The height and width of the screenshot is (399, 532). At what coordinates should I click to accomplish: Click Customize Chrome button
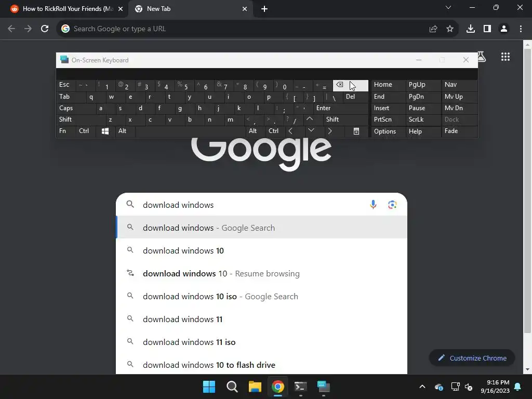coord(472,358)
